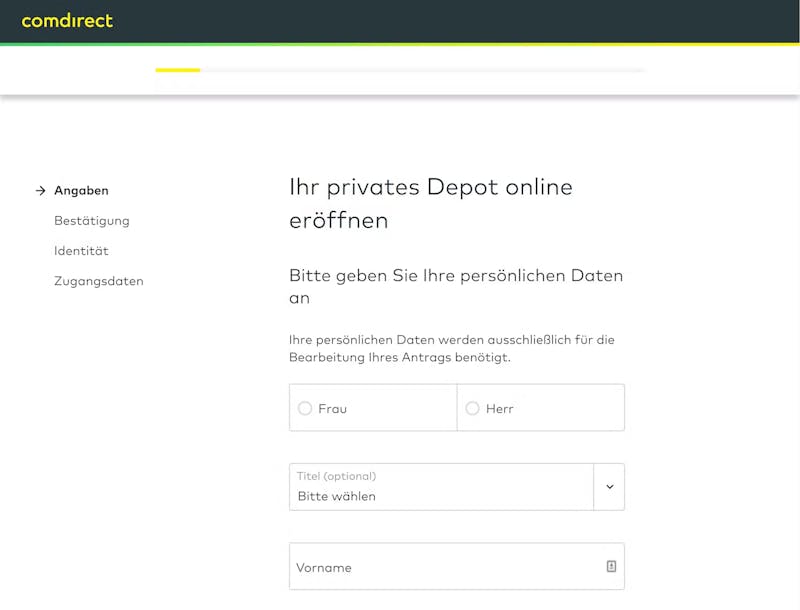Go to the Angaben step
This screenshot has height=610, width=800.
coord(81,190)
